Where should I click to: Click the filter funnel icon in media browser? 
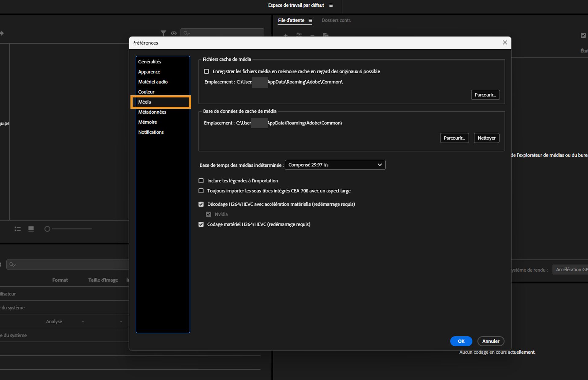tap(163, 33)
